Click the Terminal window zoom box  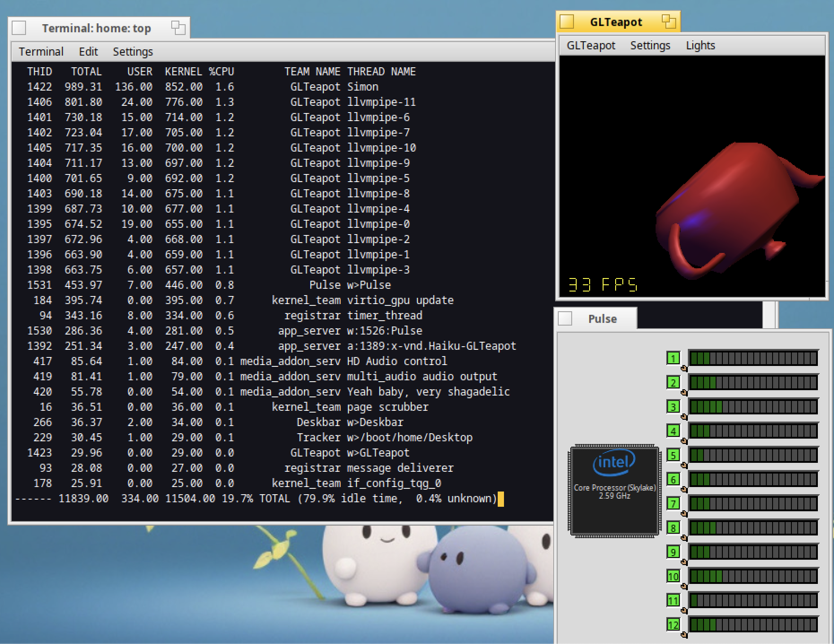(x=178, y=28)
